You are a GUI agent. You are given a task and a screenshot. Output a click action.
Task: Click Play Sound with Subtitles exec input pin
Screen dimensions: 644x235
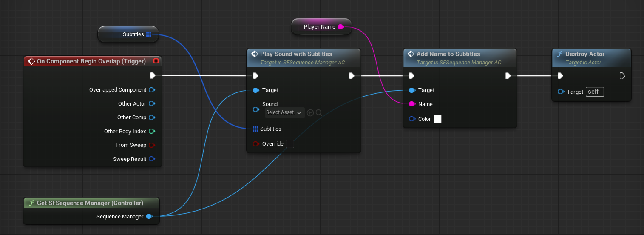point(255,76)
